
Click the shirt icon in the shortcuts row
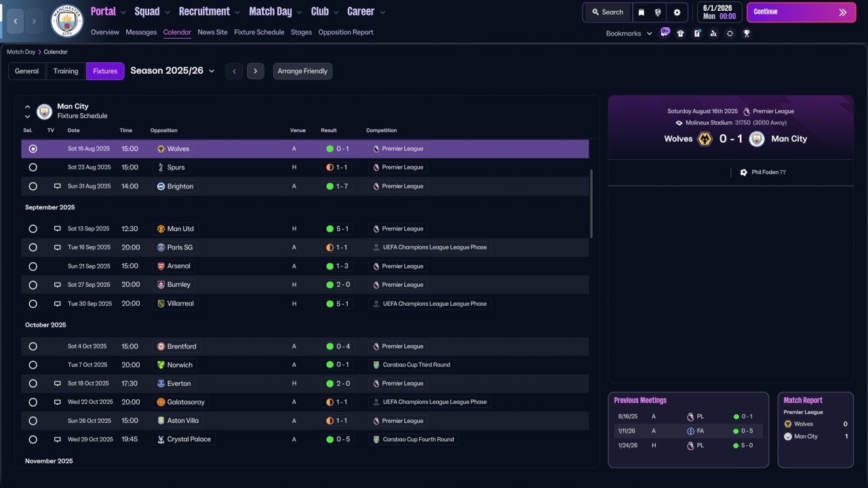[x=681, y=33]
